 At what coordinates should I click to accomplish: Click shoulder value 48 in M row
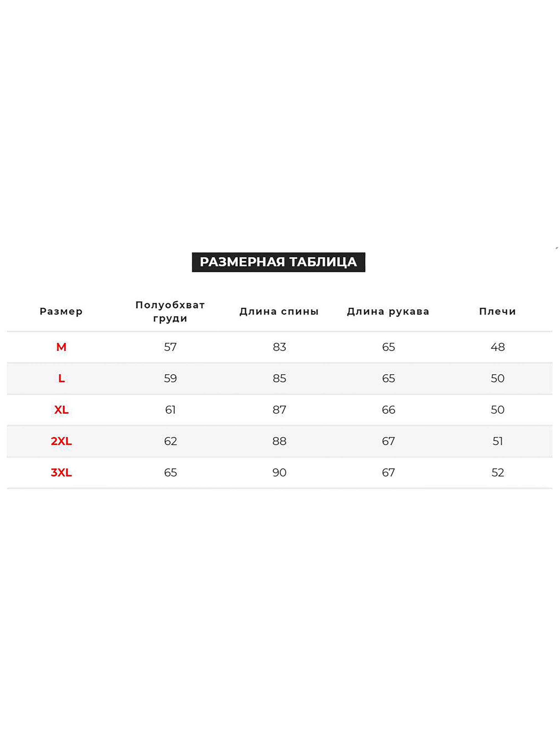(x=498, y=347)
